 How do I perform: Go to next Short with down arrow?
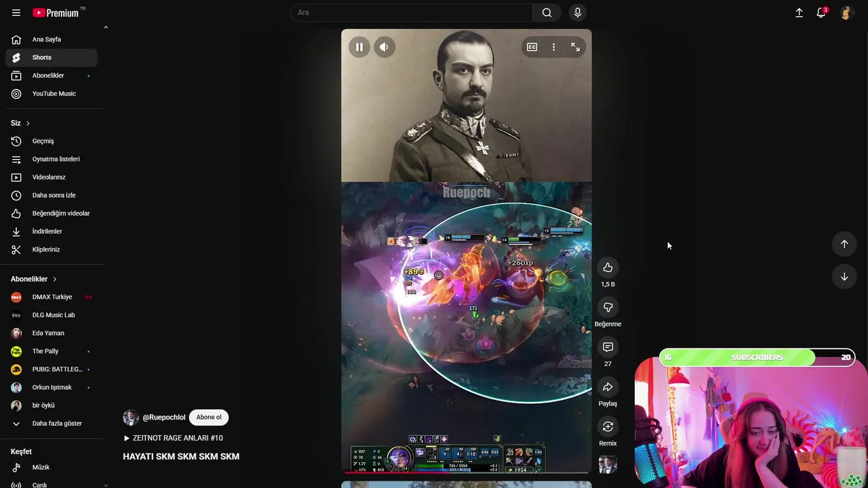[x=844, y=277]
